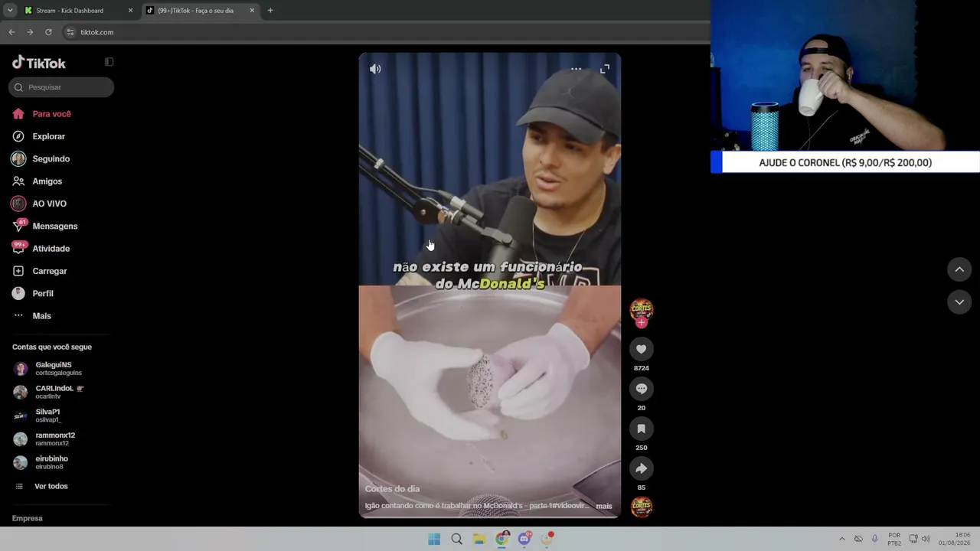Open the Carregar upload page

click(49, 271)
